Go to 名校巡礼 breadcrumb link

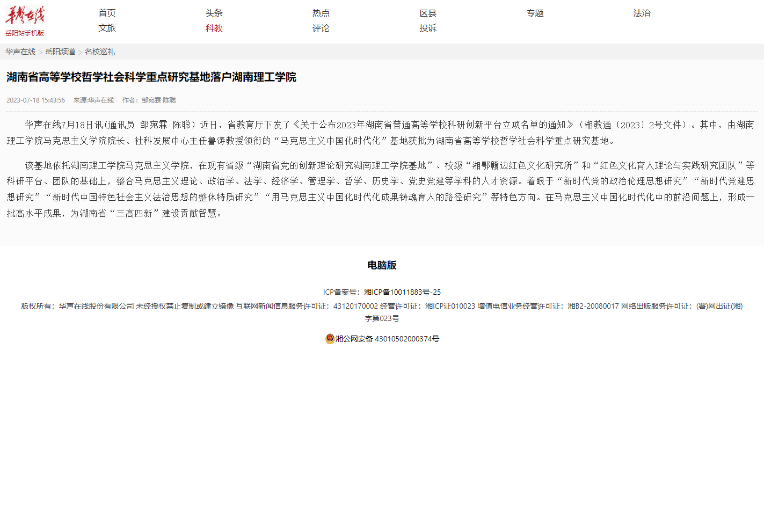pyautogui.click(x=100, y=52)
